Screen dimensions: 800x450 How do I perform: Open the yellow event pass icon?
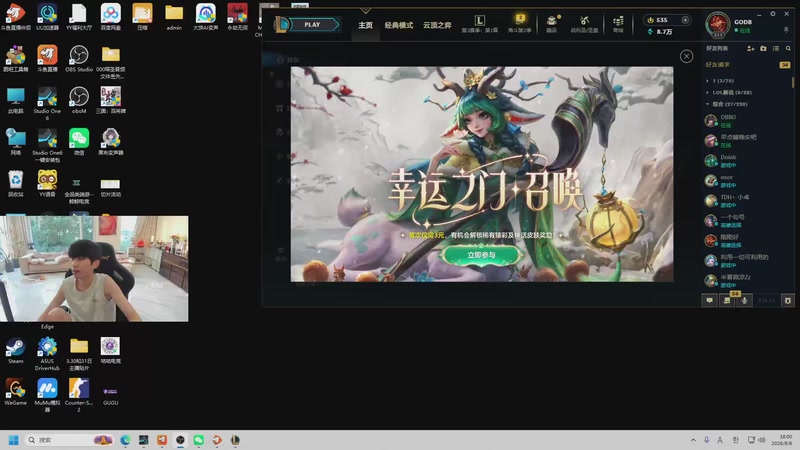pos(520,20)
